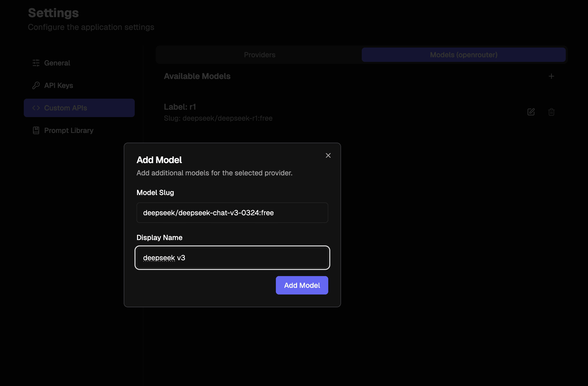
Task: Open General settings section
Action: (x=79, y=63)
